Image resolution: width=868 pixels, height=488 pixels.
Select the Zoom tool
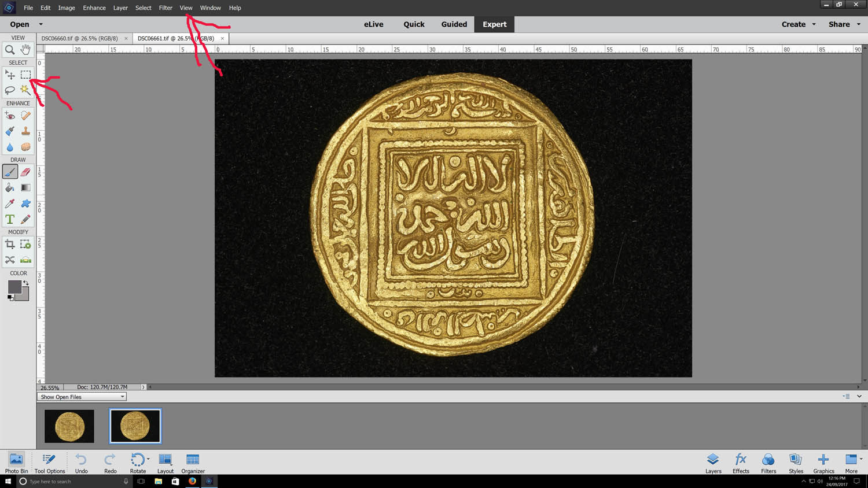click(x=10, y=50)
